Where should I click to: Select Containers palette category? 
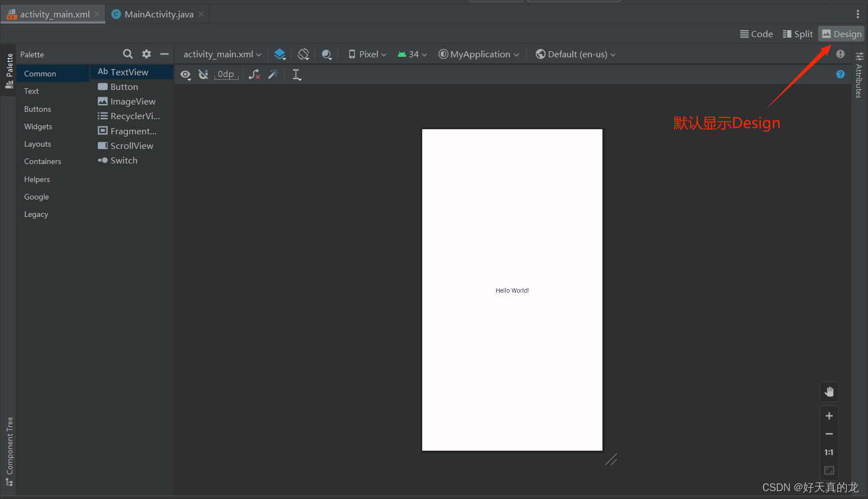pyautogui.click(x=53, y=161)
